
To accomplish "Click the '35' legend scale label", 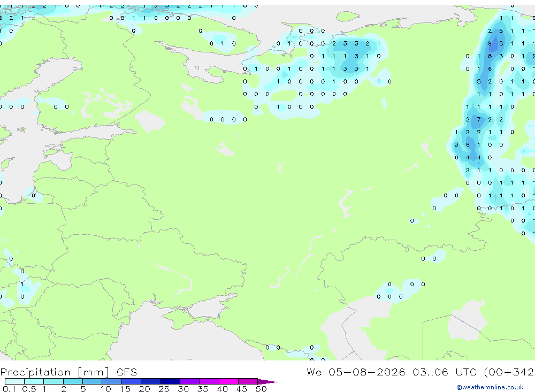I will 203,389.
